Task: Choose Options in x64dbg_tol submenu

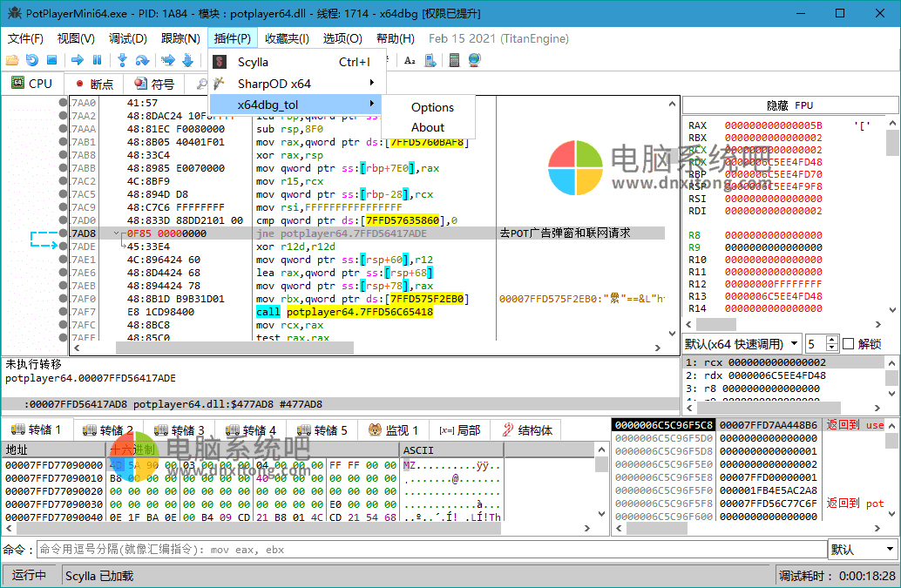Action: pos(432,107)
